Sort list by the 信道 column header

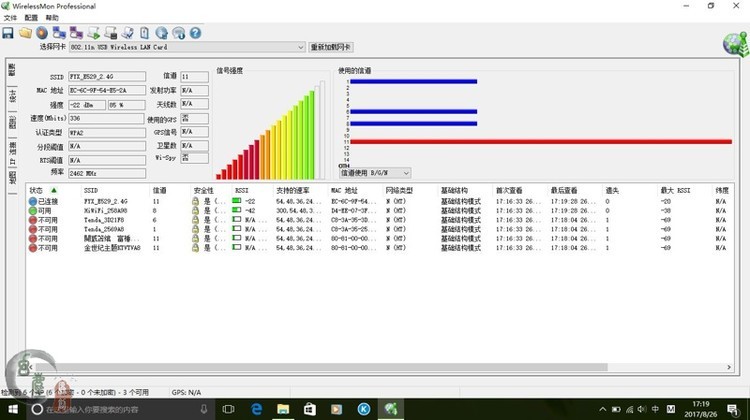pos(160,190)
